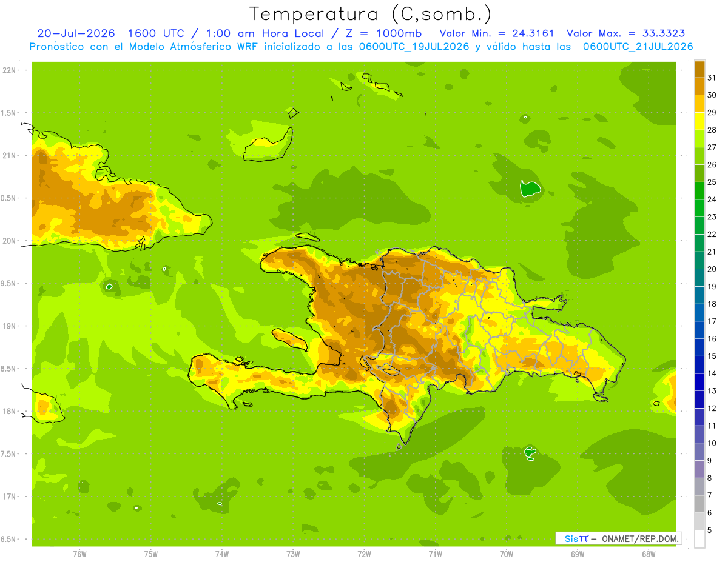Click the '69W' longitude label

click(x=578, y=554)
